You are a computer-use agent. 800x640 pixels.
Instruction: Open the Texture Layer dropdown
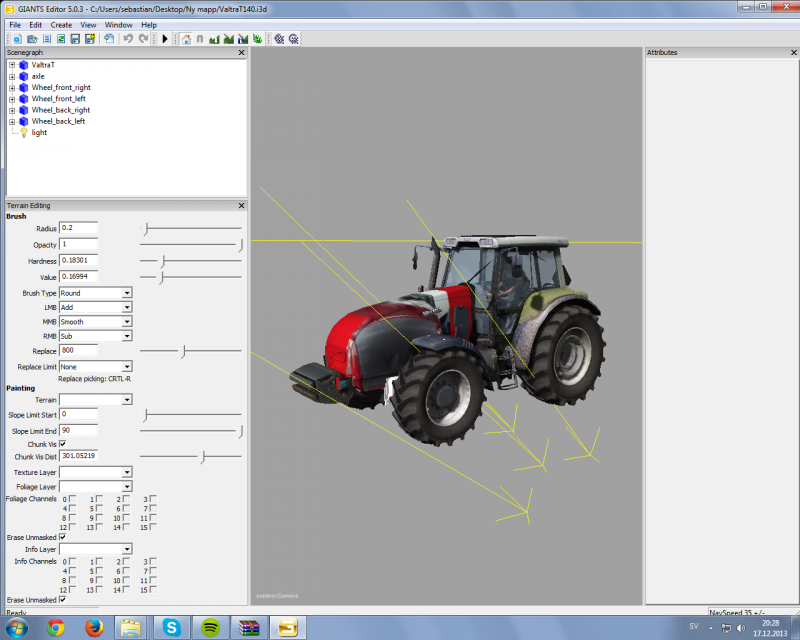(x=127, y=473)
